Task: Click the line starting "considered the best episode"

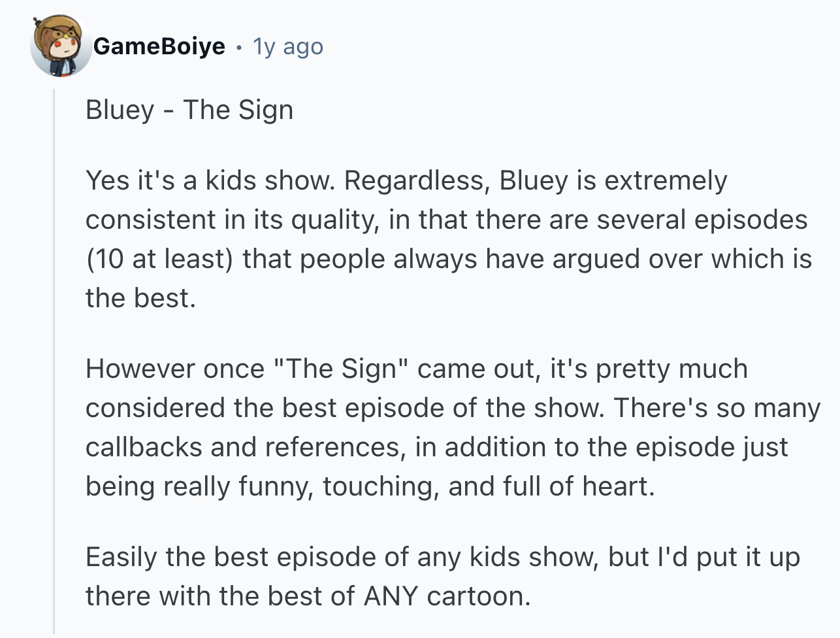Action: pos(453,408)
